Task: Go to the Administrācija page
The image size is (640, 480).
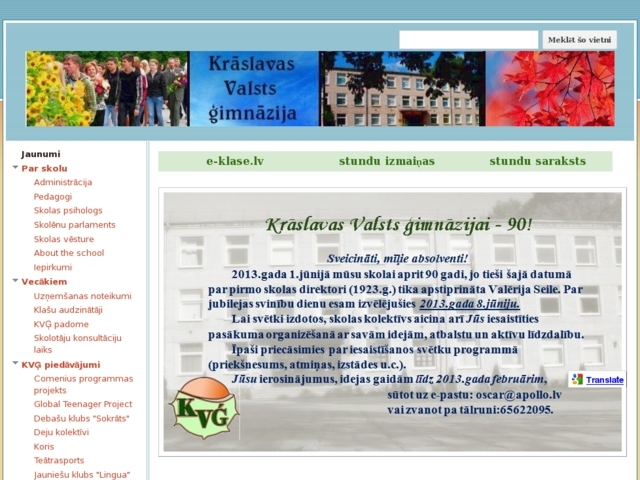Action: pyautogui.click(x=63, y=182)
